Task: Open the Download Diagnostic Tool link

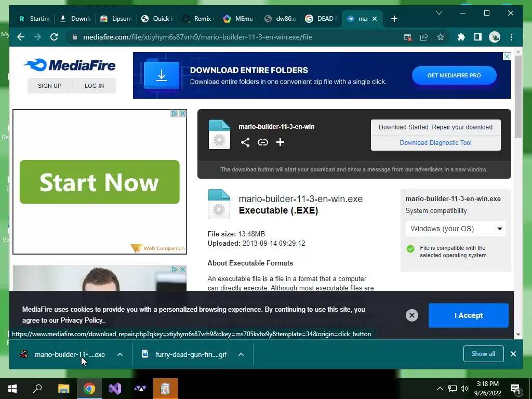Action: pos(436,143)
